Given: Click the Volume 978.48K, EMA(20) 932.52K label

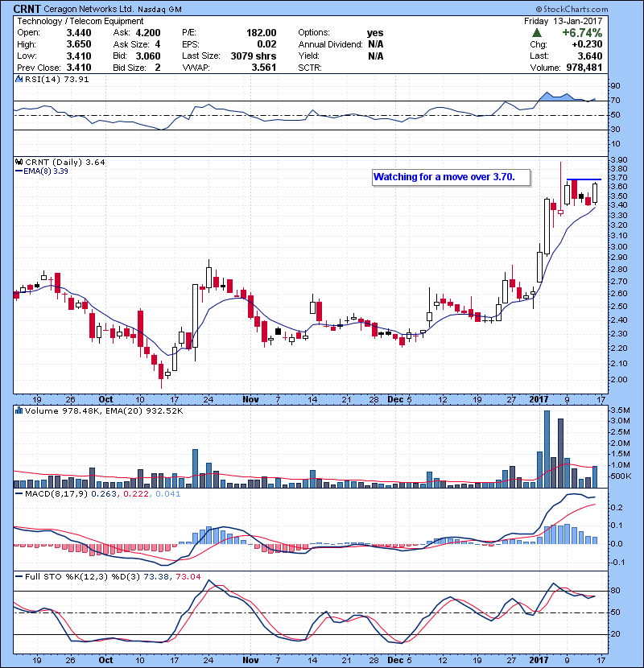Looking at the screenshot, I should [x=104, y=410].
